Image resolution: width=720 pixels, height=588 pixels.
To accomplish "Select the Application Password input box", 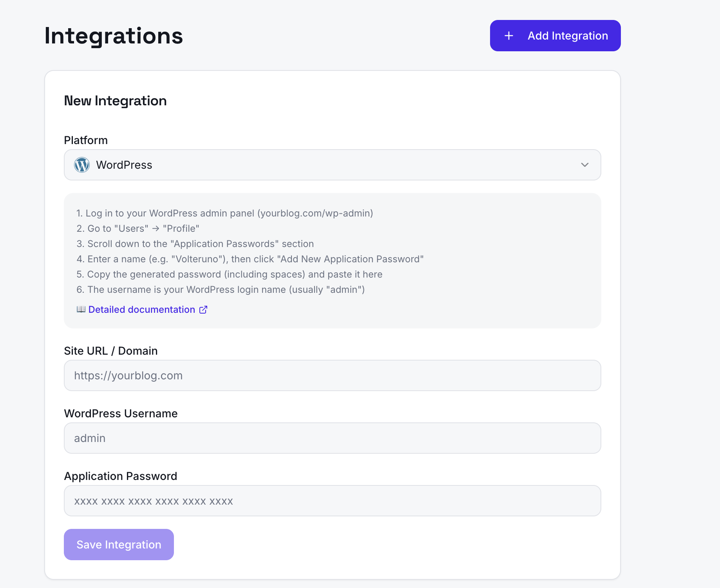I will (332, 501).
